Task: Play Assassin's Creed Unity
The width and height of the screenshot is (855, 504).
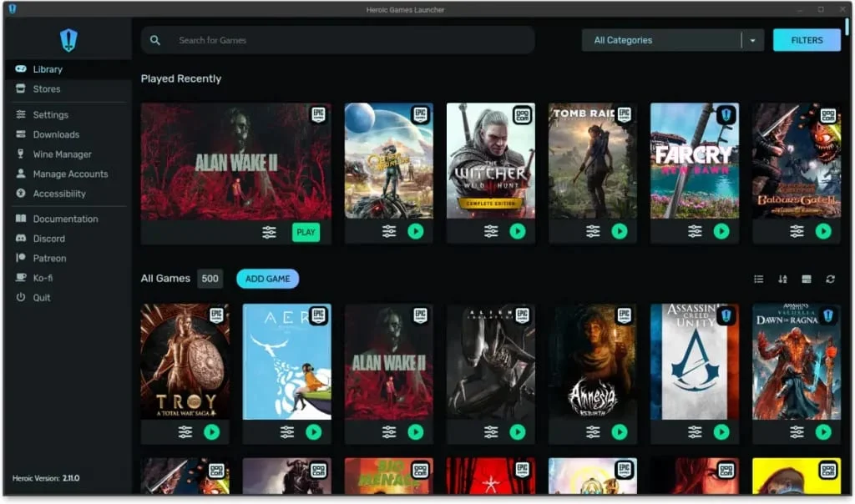Action: point(721,432)
